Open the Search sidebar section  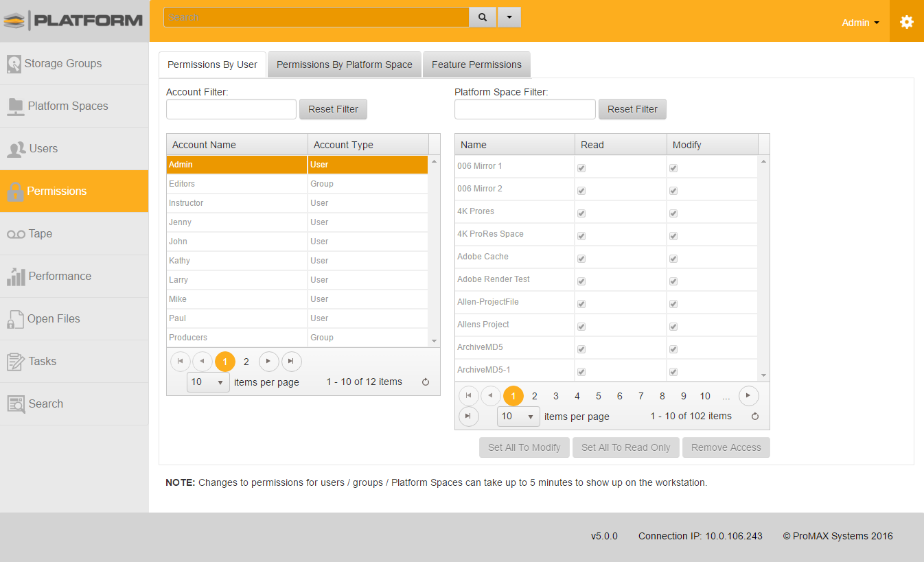click(x=74, y=404)
